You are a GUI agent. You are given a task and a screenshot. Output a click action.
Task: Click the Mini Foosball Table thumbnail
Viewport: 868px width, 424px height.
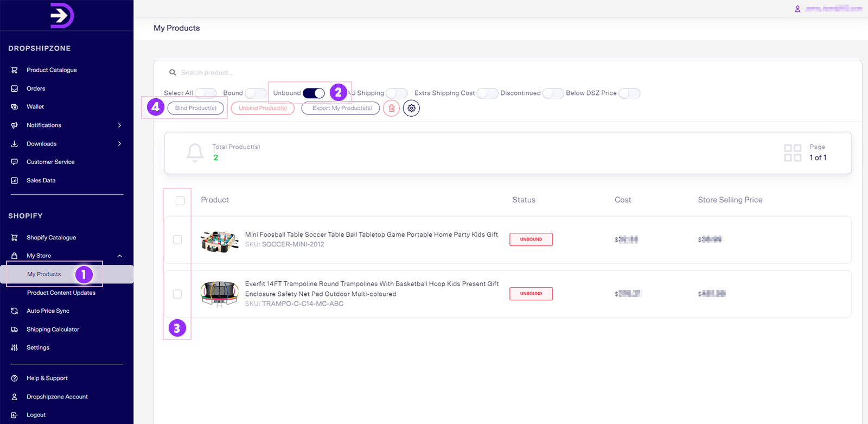[x=220, y=241]
